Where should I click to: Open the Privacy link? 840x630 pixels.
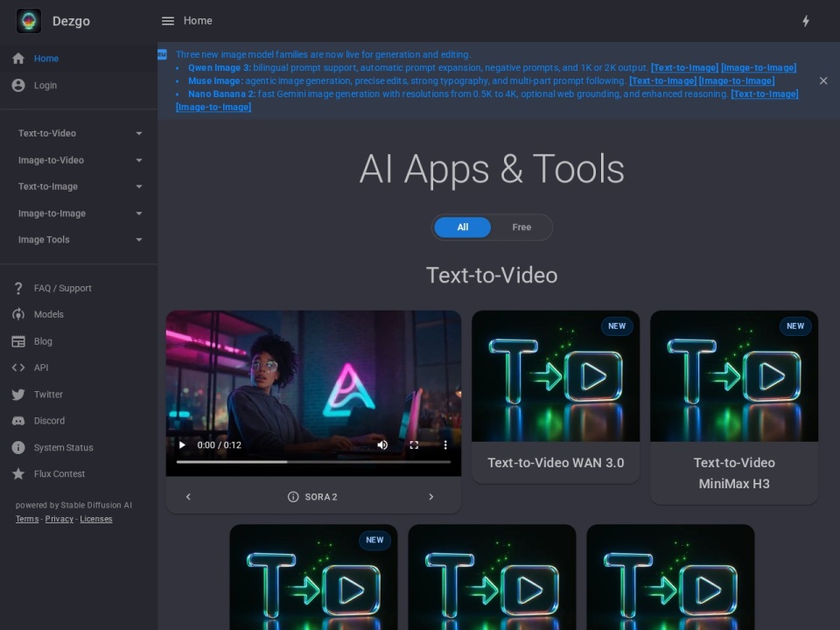59,519
